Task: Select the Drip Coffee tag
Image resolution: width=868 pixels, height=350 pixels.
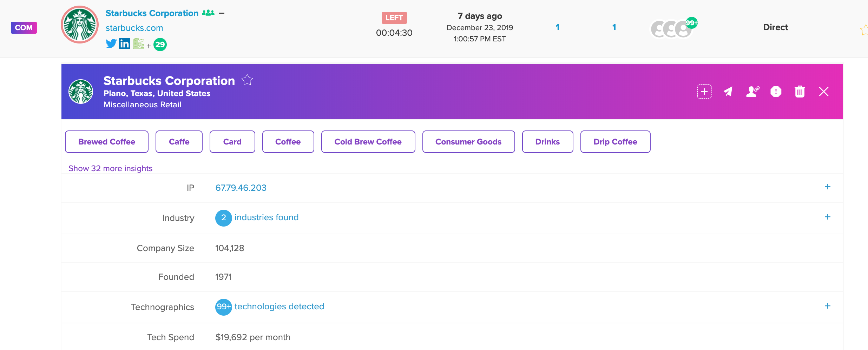Action: (x=615, y=142)
